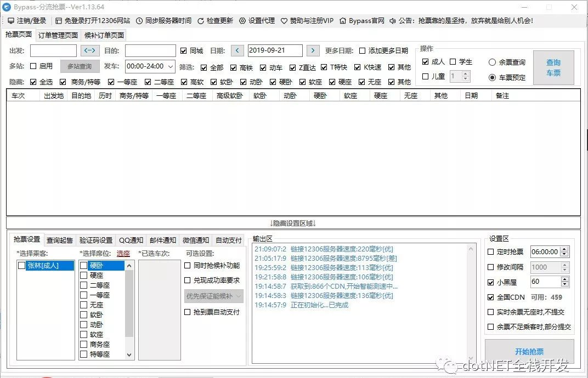Open the 邮件通知 tab

click(x=163, y=240)
